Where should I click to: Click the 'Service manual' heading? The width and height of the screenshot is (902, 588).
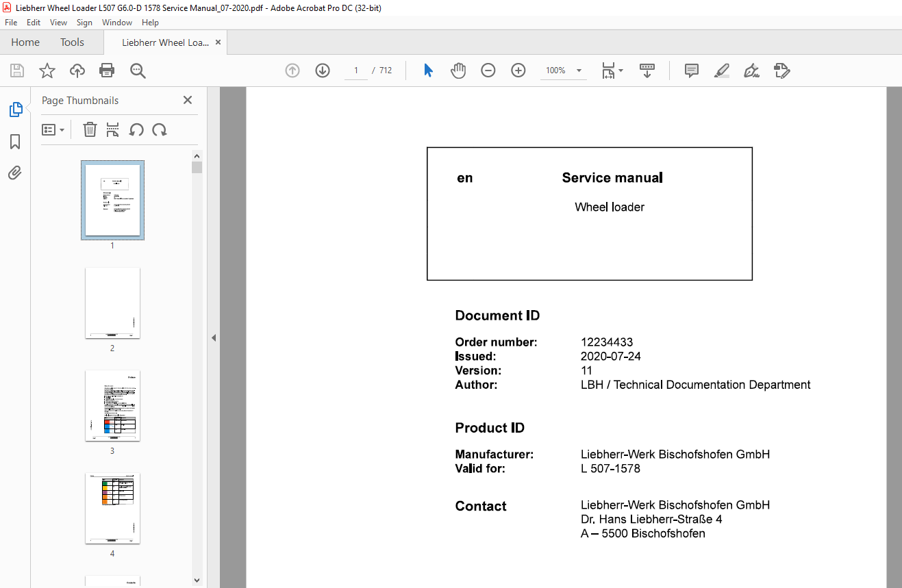[612, 178]
